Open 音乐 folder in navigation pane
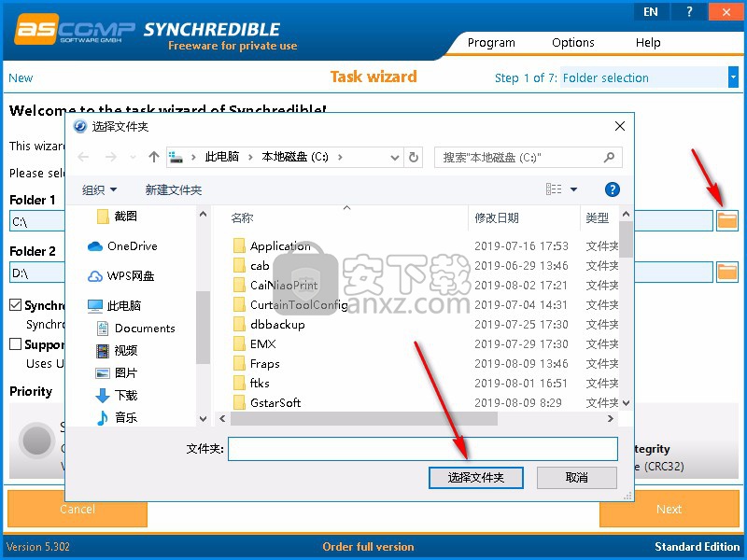This screenshot has width=747, height=560. 117,417
